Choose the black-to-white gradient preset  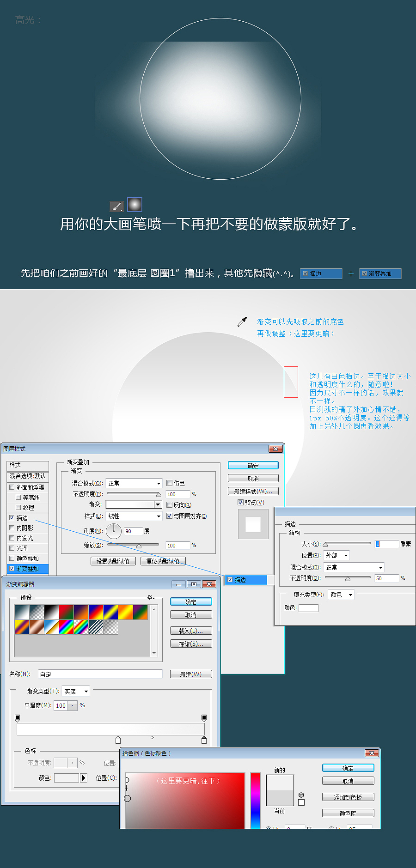(51, 613)
